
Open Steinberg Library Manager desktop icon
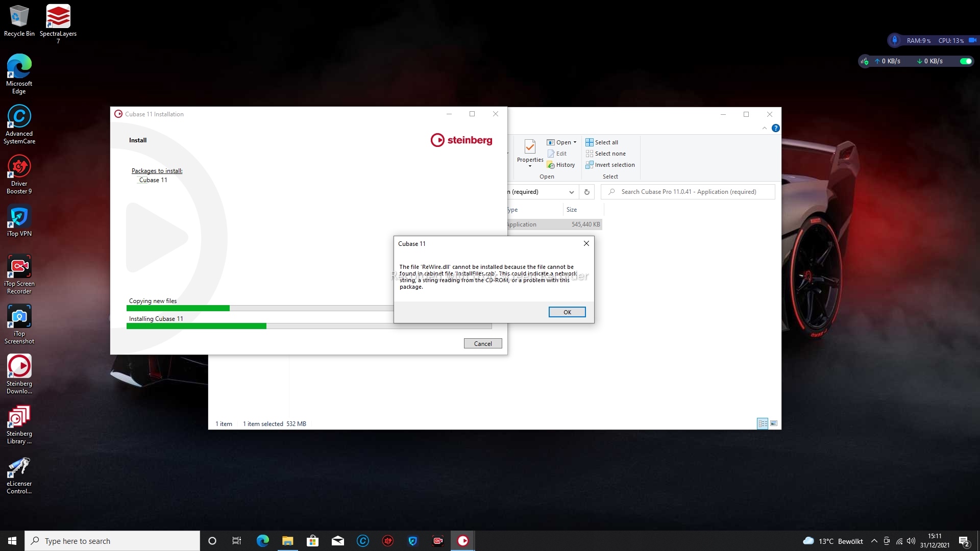point(19,424)
